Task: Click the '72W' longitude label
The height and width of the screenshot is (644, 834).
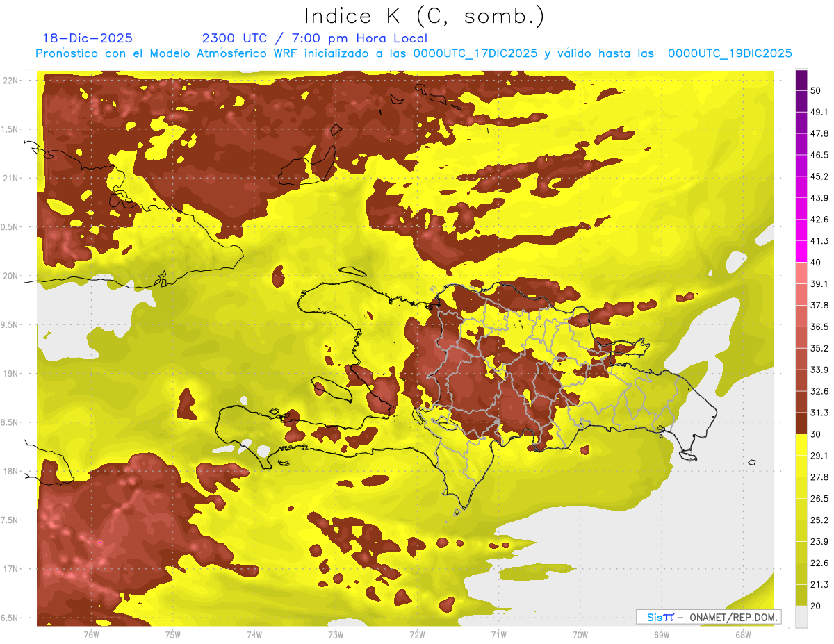Action: click(x=417, y=635)
